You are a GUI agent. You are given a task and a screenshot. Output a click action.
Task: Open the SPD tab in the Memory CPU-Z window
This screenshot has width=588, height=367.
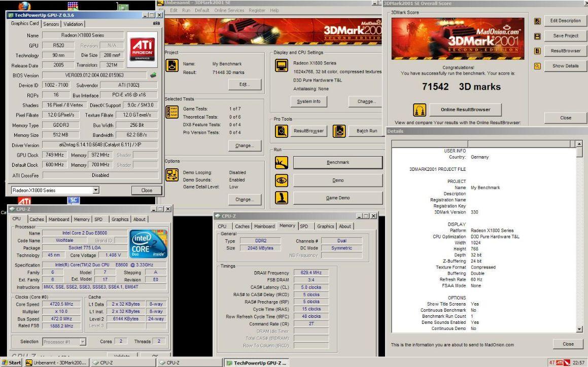304,227
